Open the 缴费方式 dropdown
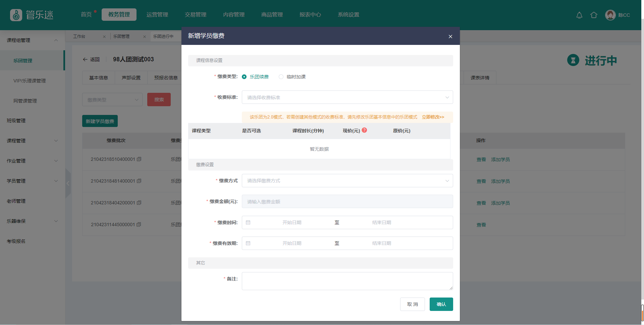 (347, 181)
